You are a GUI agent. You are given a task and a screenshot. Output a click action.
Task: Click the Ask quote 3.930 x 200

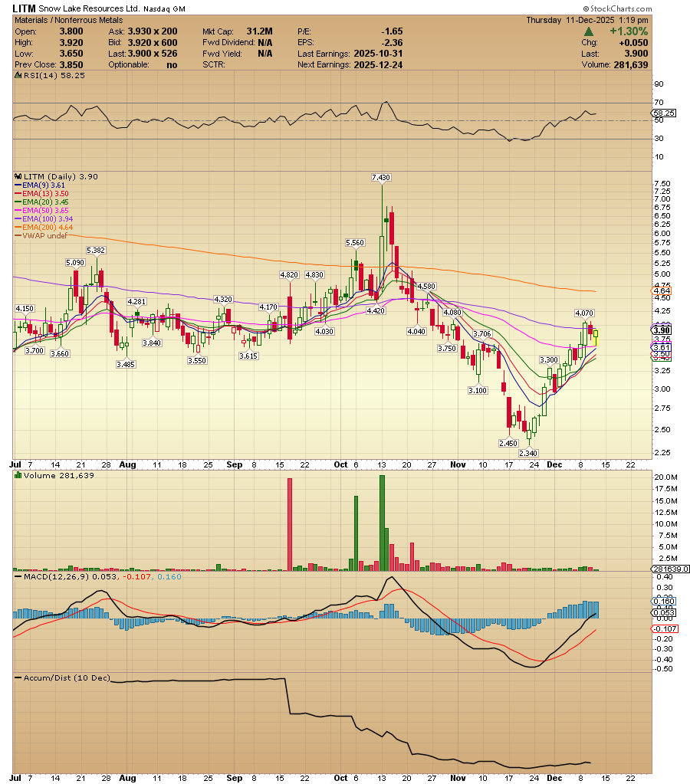pos(153,31)
